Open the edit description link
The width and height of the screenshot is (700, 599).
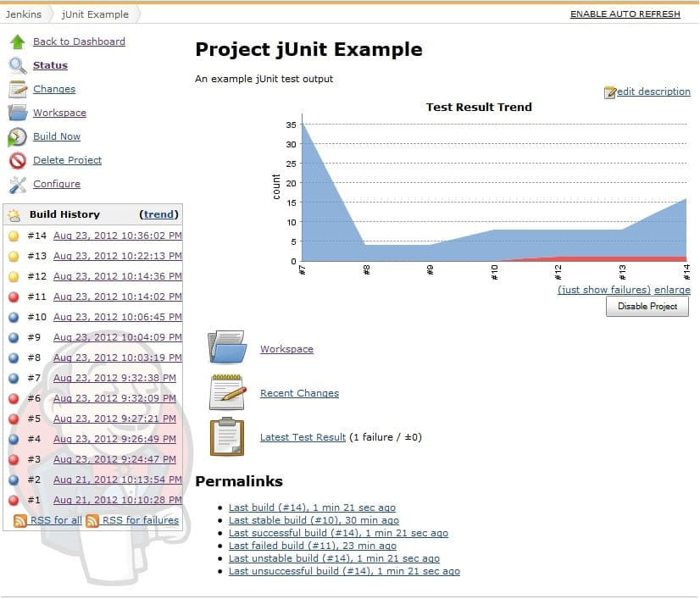pos(653,92)
